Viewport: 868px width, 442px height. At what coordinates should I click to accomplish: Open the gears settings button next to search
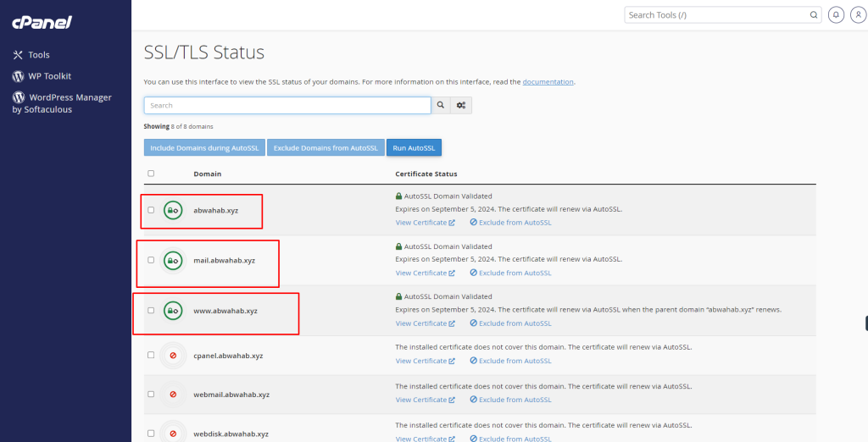[x=461, y=106]
